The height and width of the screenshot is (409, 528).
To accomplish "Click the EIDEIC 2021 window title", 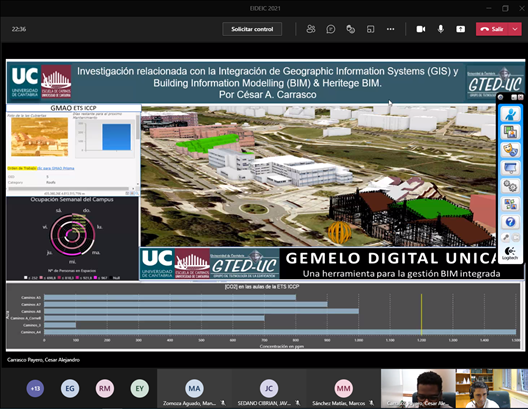I will pyautogui.click(x=265, y=8).
